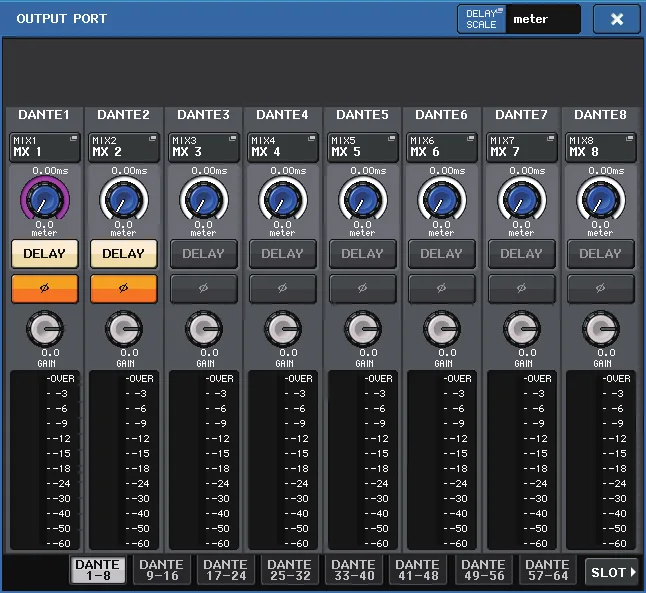Select DANTE5 GAIN knob

point(363,328)
